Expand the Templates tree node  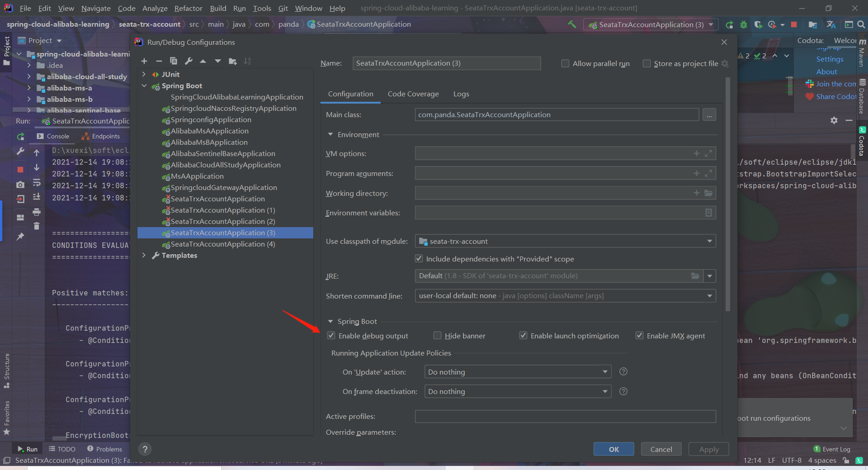click(x=144, y=255)
